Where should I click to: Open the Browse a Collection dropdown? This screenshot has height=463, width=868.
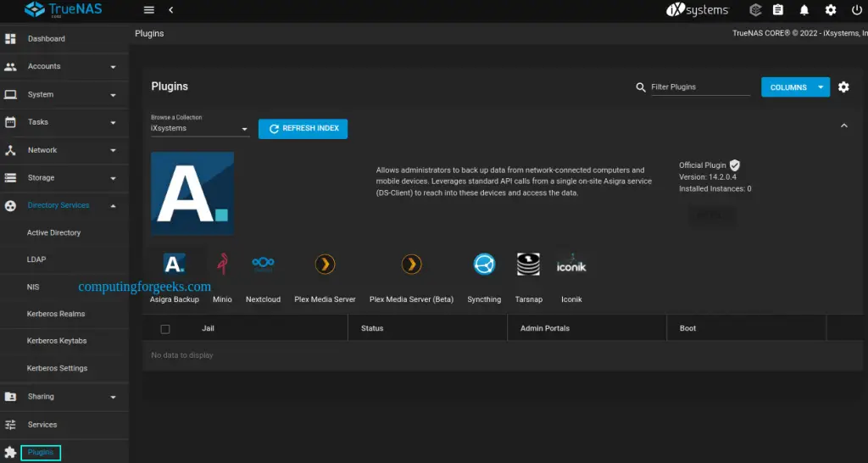point(200,129)
